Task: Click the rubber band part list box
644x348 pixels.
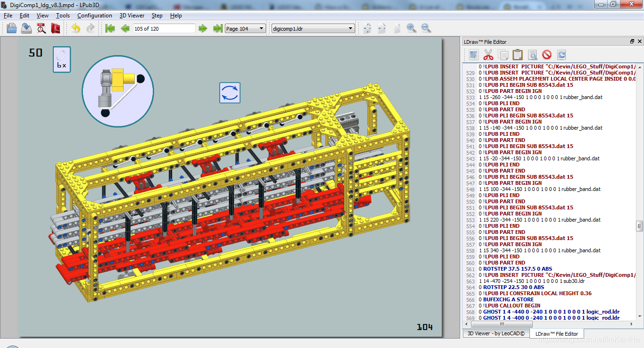Action: [62, 59]
